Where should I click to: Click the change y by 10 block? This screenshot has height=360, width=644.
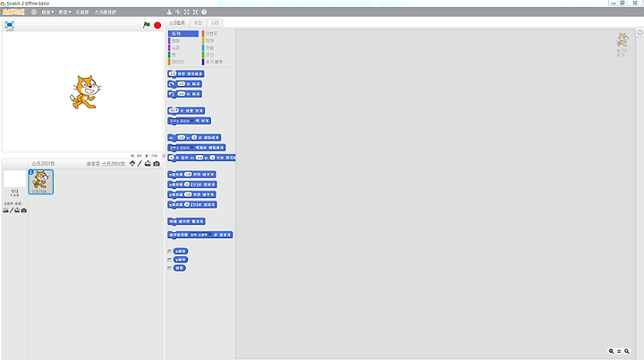pos(191,194)
